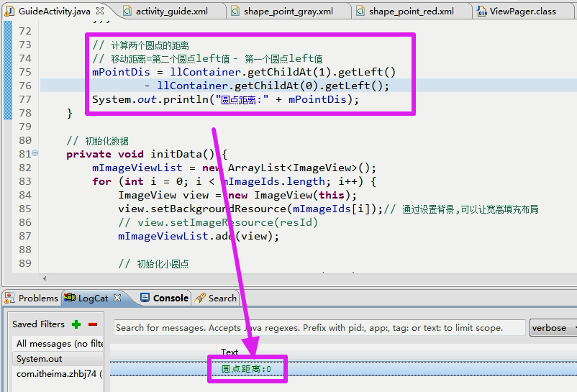Screen dimensions: 577x392
Task: Add a new saved logcat filter
Action: [76, 324]
